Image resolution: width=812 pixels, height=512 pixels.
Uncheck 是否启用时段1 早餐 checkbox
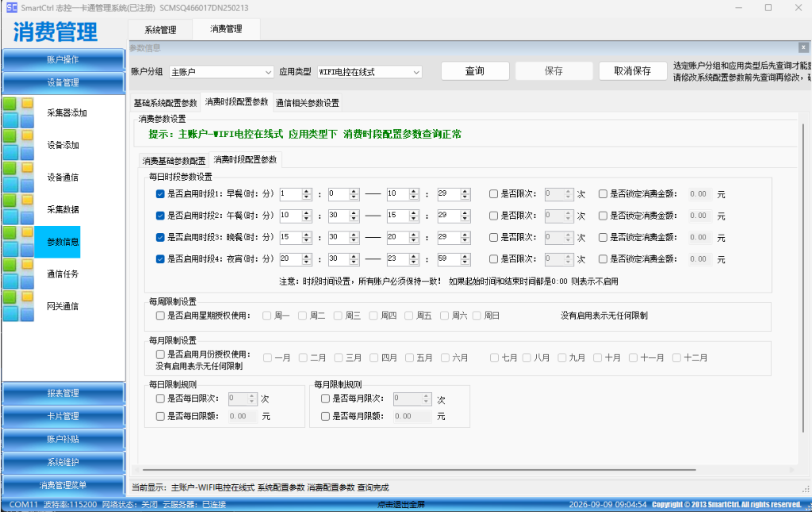point(160,194)
